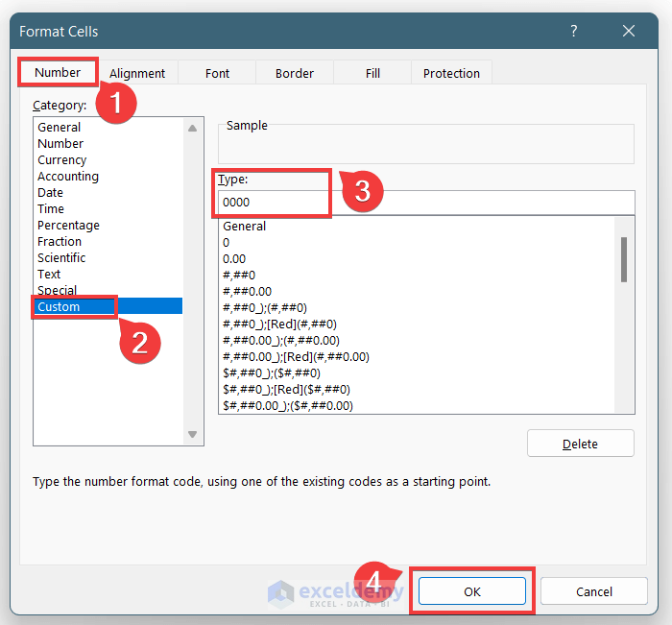
Task: Select the Time category
Action: tap(108, 208)
